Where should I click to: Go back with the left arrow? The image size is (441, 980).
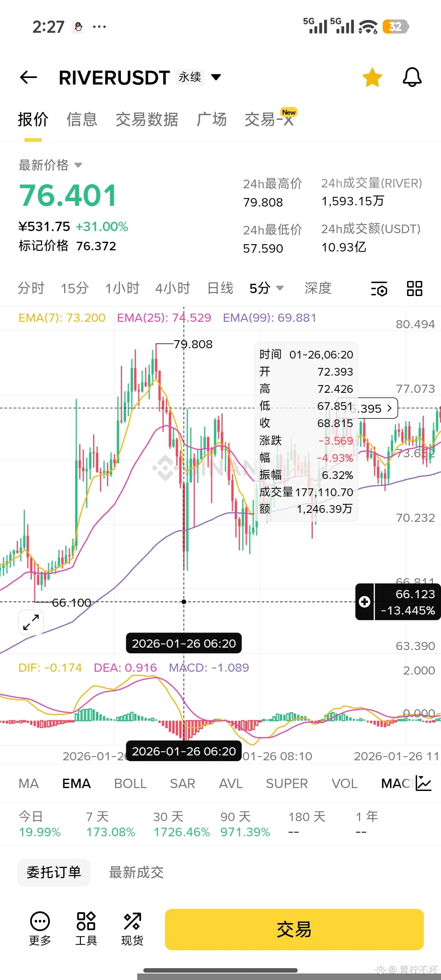(29, 77)
